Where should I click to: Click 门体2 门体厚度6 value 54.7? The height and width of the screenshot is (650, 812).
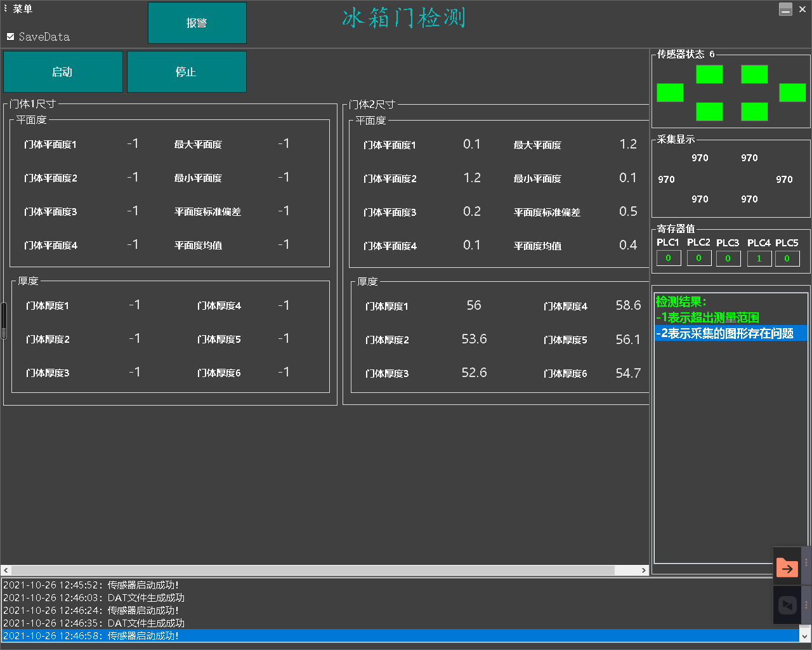tap(628, 373)
